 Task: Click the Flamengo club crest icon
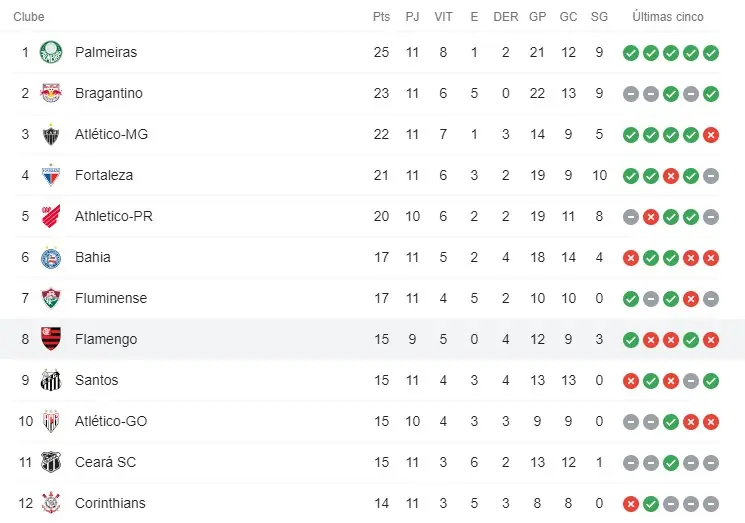(50, 339)
